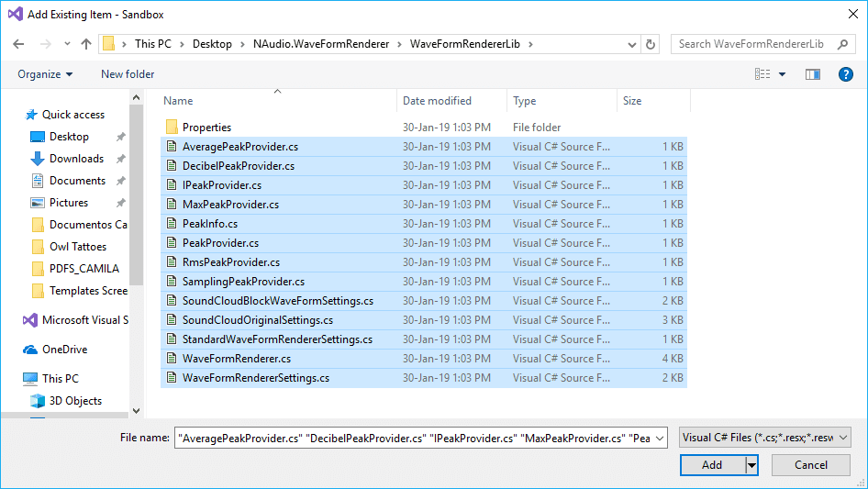
Task: Toggle the preview pane icon
Action: (812, 74)
